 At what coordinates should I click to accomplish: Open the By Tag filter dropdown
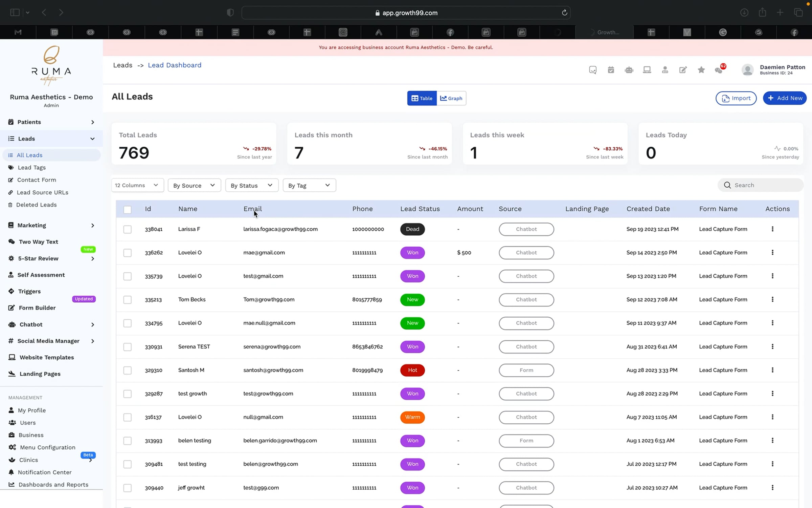310,185
